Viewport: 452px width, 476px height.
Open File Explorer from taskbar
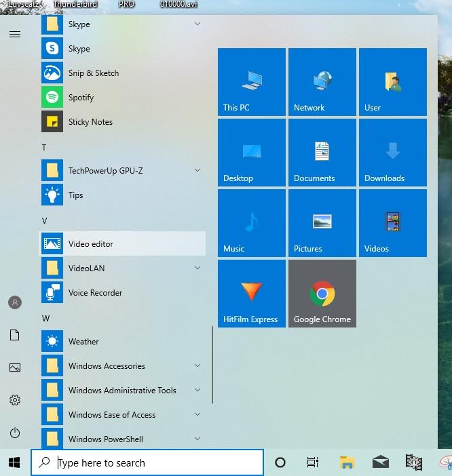(347, 462)
